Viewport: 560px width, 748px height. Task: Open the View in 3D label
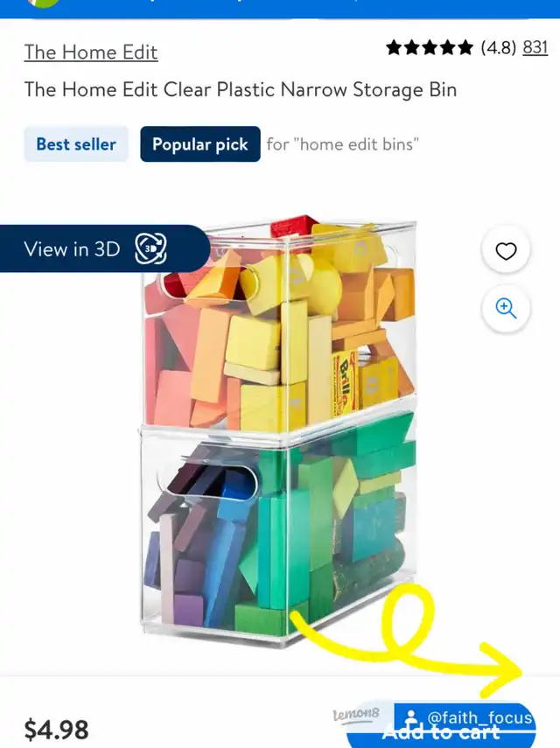(72, 249)
